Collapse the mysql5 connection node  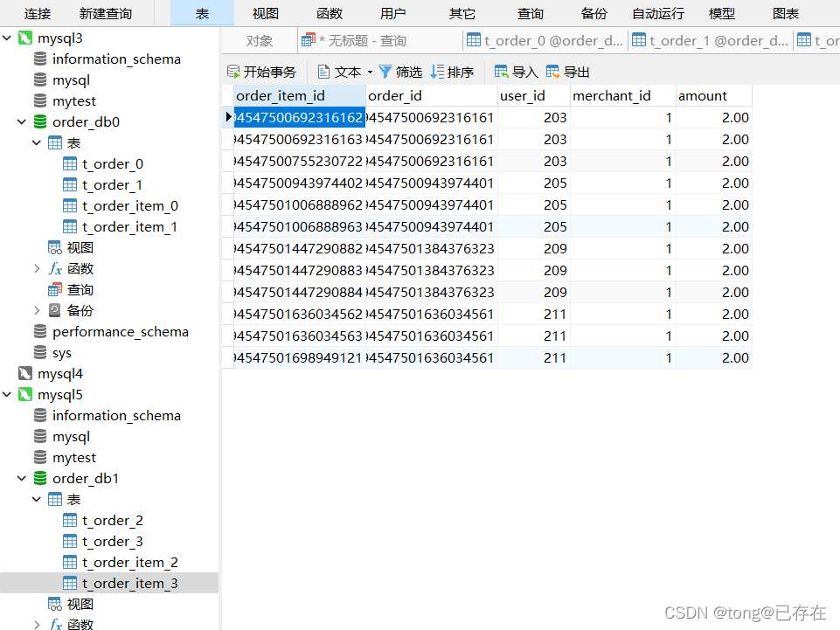[8, 395]
